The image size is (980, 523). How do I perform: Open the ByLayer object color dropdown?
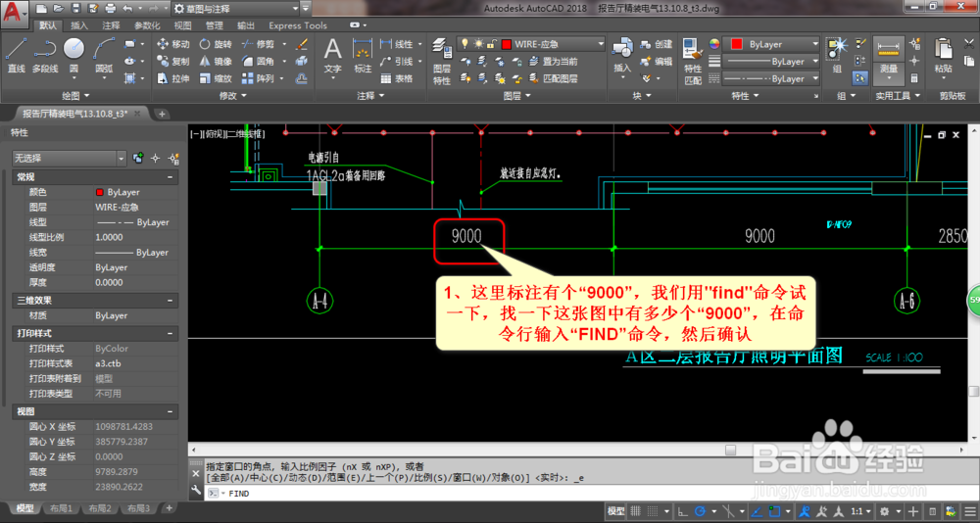click(x=771, y=44)
